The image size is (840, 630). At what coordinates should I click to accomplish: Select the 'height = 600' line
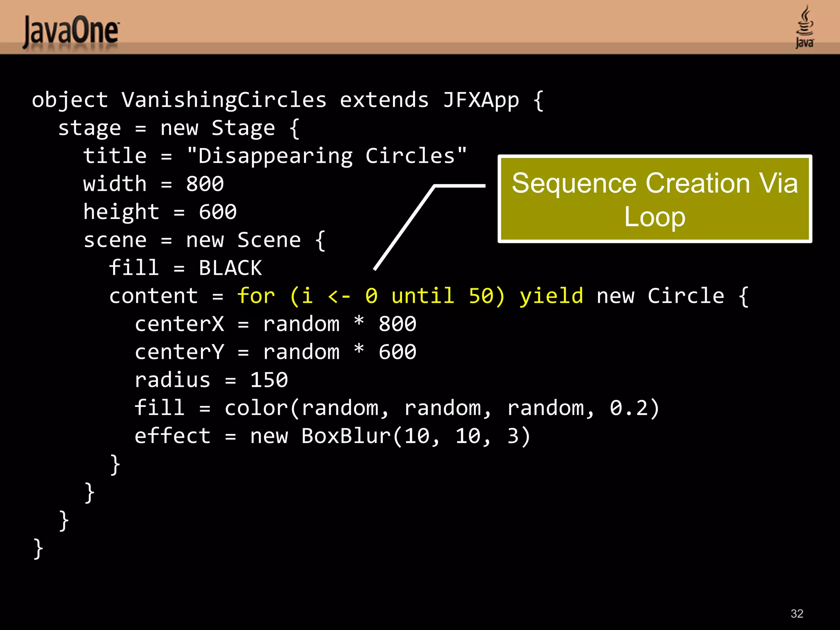[160, 212]
